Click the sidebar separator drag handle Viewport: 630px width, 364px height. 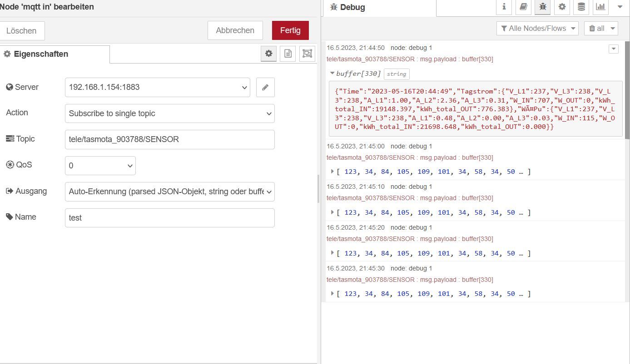click(319, 188)
